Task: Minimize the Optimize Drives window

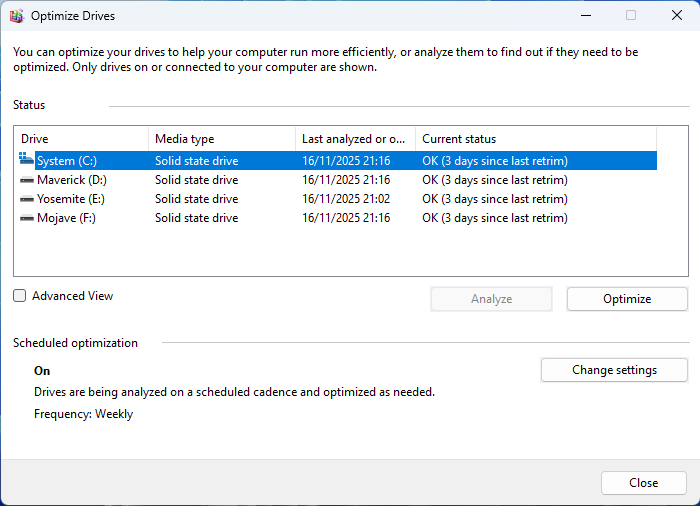Action: [x=586, y=16]
